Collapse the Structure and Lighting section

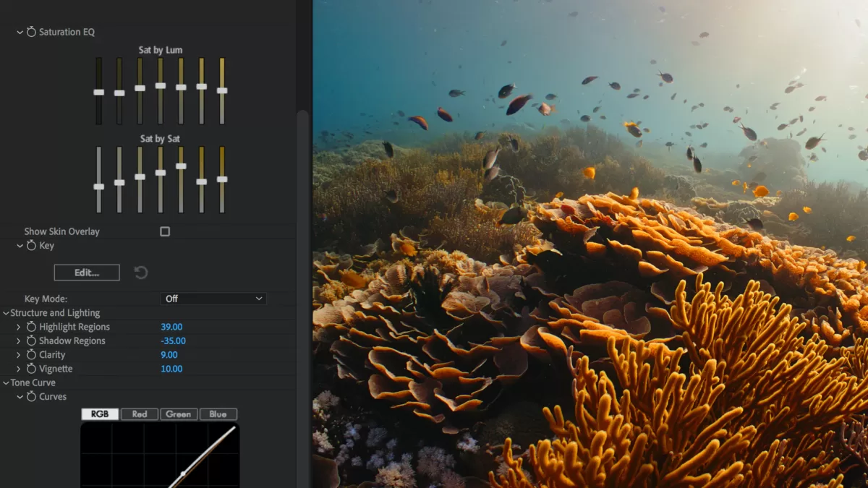point(6,313)
